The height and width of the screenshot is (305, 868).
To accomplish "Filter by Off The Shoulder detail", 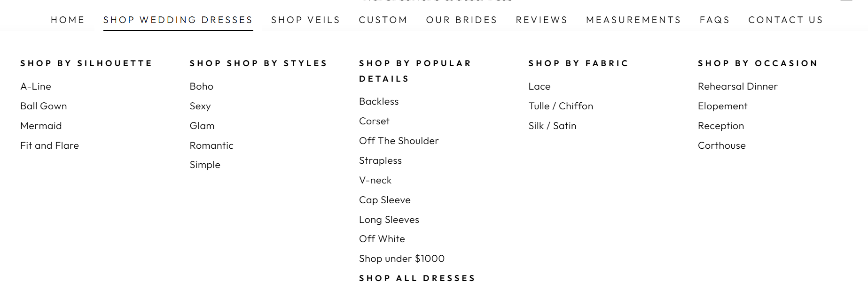I will pos(399,141).
